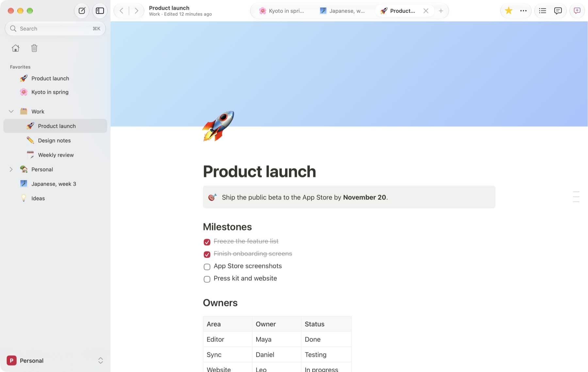Open the Personal workspace switcher
Screen dimensions: 588x372
tap(55, 361)
